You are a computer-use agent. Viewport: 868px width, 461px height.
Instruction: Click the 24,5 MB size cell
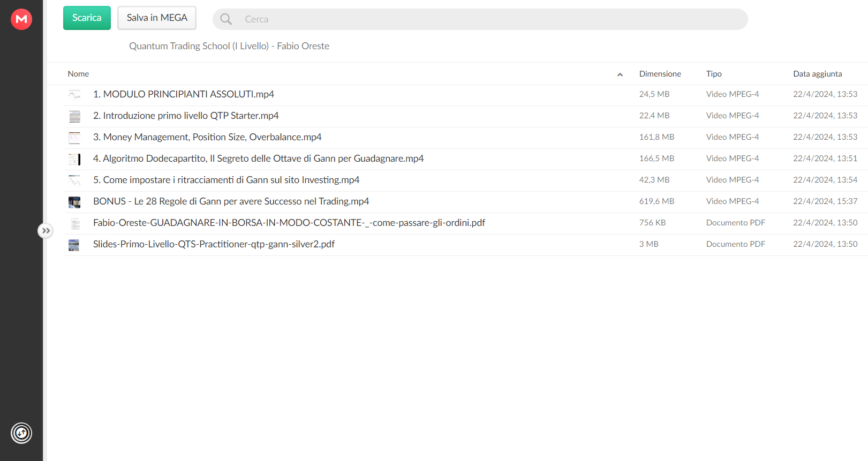654,94
